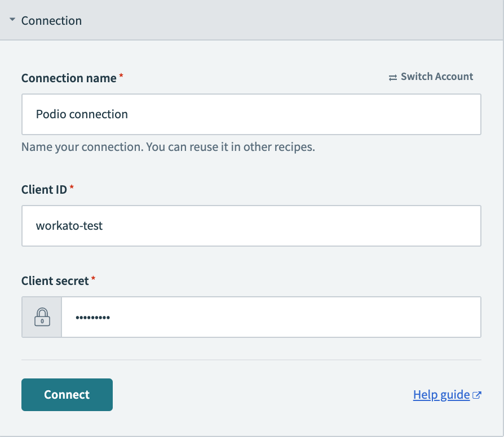Click the Switch Account swap-arrows icon
The height and width of the screenshot is (437, 504).
click(x=394, y=77)
